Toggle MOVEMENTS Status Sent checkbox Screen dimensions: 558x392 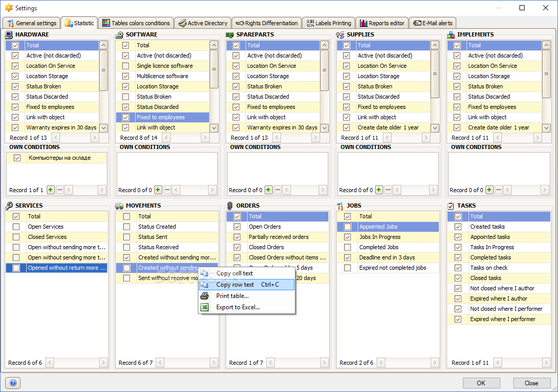[127, 237]
